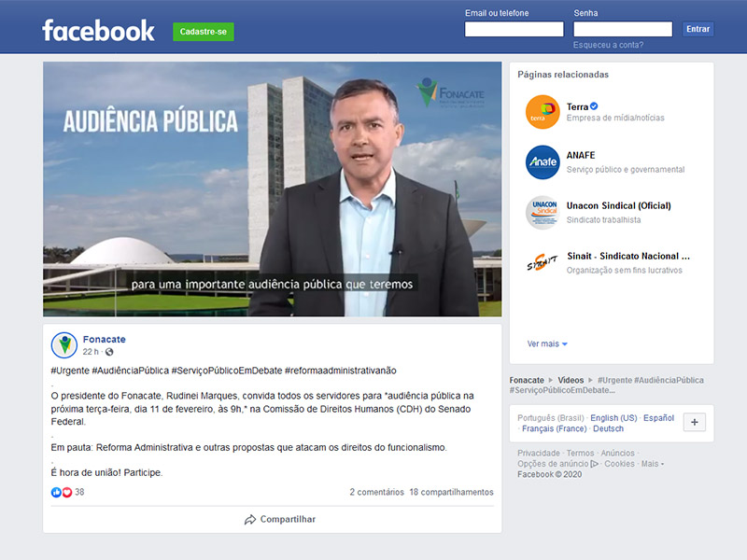Click the public globe privacy icon
Viewport: 747px width, 560px height.
pos(109,352)
